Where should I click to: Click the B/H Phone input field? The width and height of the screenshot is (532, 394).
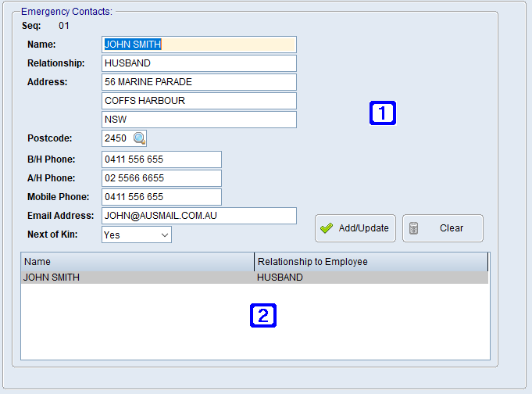(x=162, y=159)
